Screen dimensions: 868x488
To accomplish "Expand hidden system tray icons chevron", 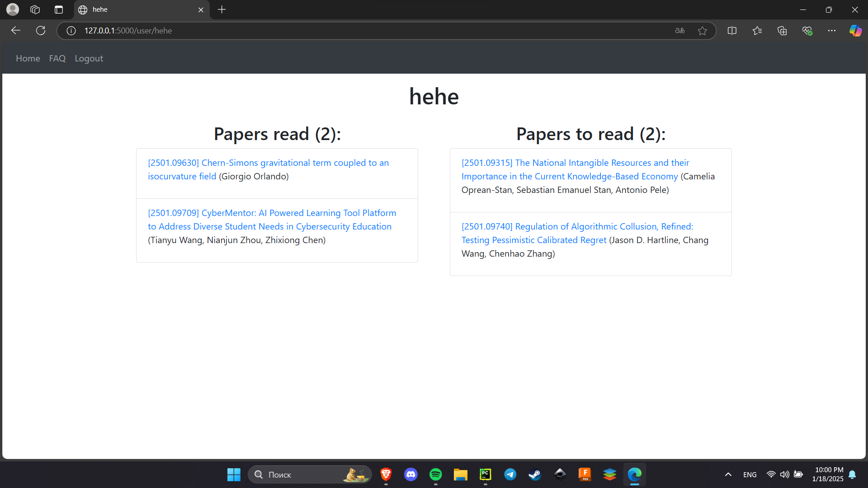I will [728, 474].
